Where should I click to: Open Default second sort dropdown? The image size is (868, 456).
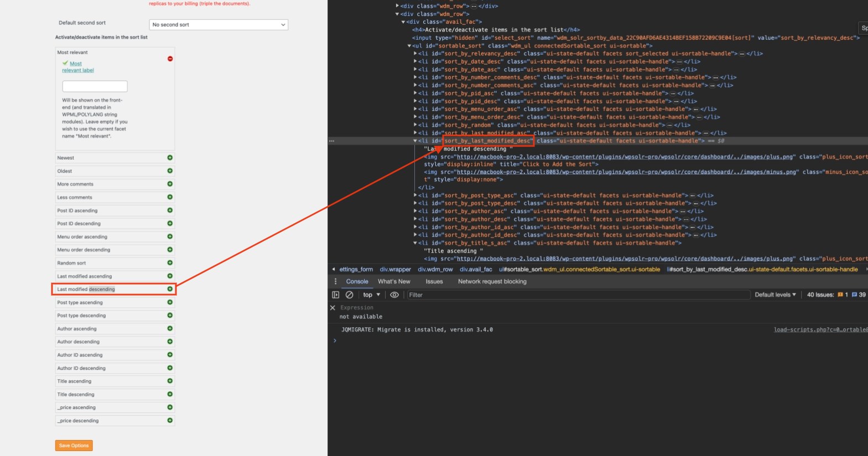pos(219,25)
